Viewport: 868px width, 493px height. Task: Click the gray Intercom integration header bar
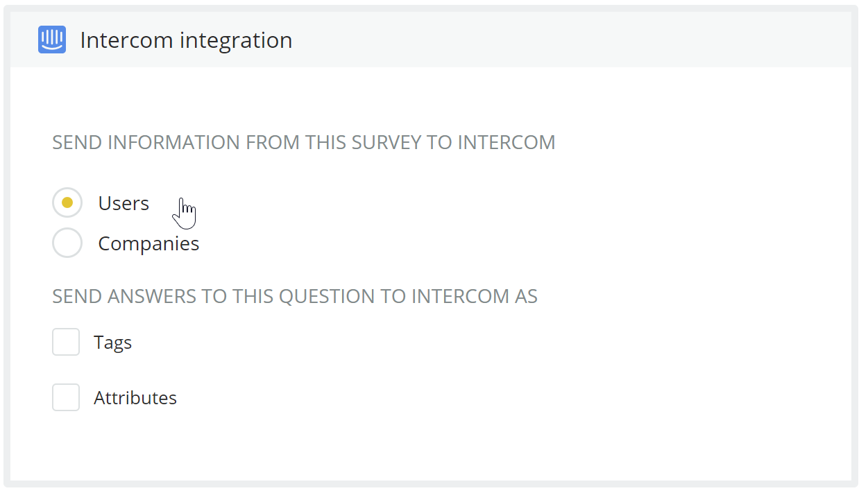click(431, 40)
